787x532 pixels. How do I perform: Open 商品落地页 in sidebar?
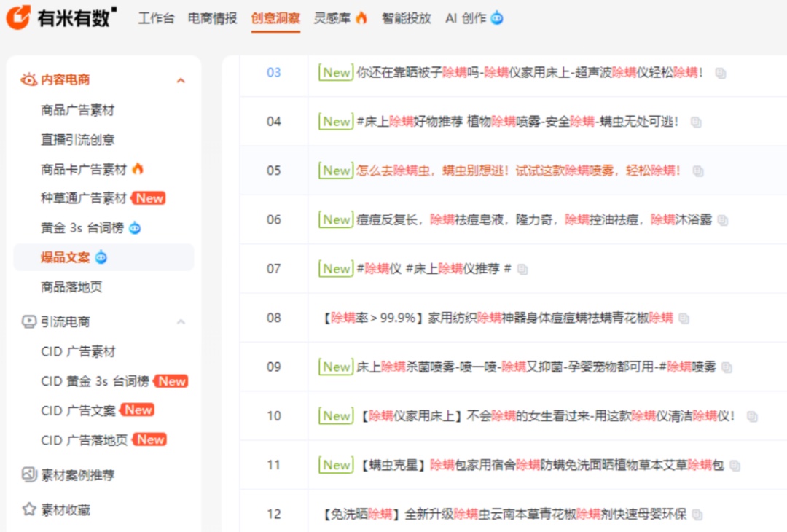pos(71,286)
